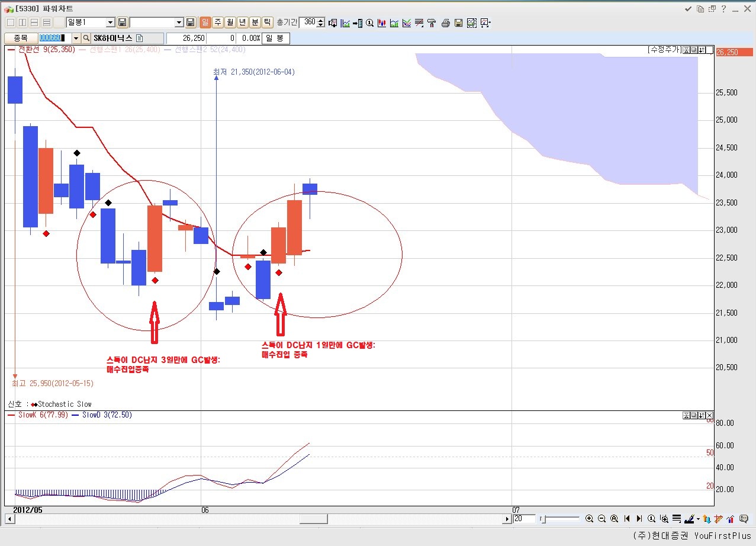
Task: Click the stock code input field 000660
Action: (54, 38)
